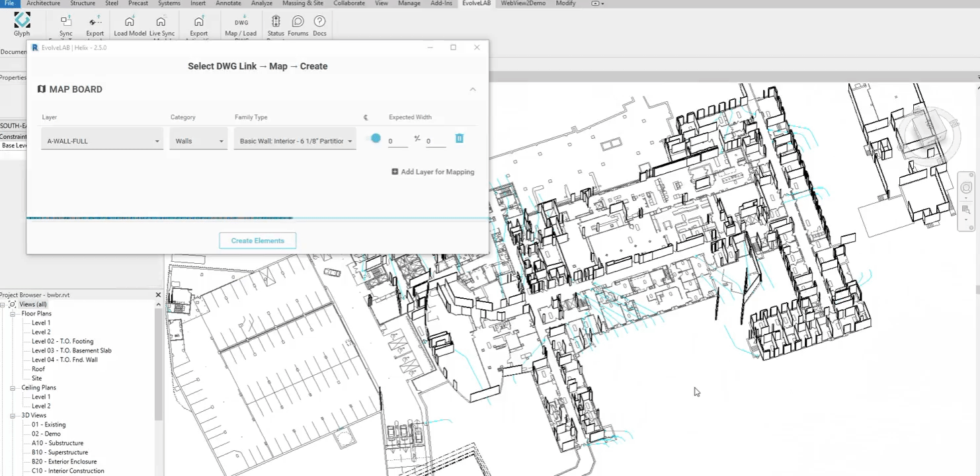Open the Collaborate ribbon tab
Image resolution: width=980 pixels, height=476 pixels.
tap(348, 3)
